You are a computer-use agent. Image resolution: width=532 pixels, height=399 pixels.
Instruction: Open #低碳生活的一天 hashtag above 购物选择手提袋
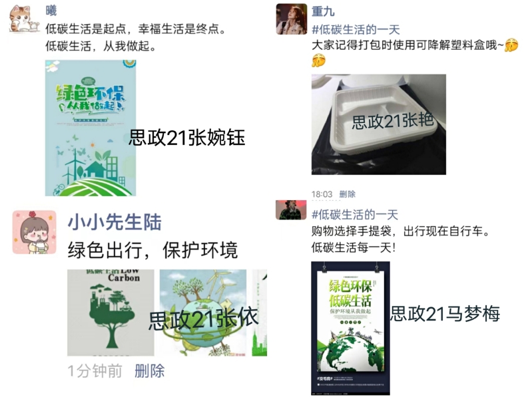(354, 214)
